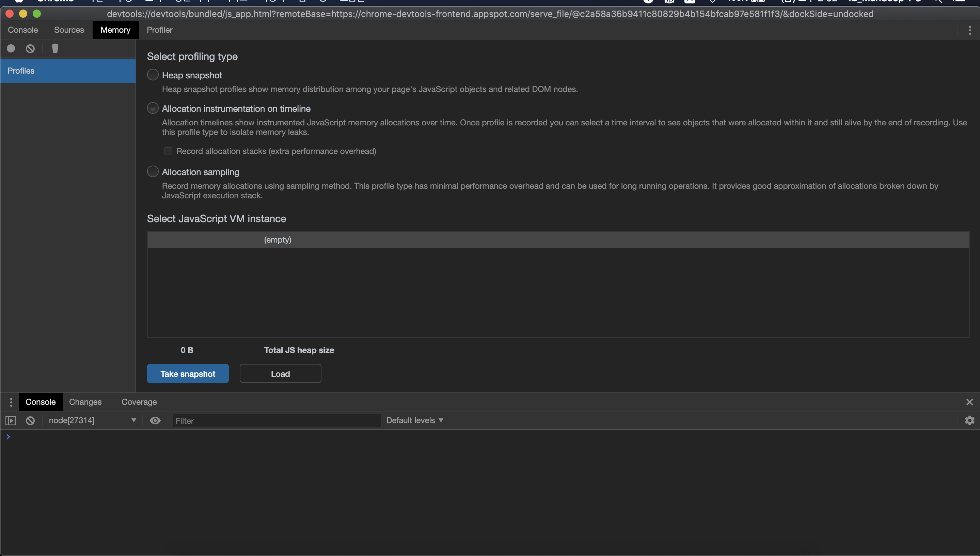
Task: Open the Coverage drawer tab
Action: pos(139,402)
